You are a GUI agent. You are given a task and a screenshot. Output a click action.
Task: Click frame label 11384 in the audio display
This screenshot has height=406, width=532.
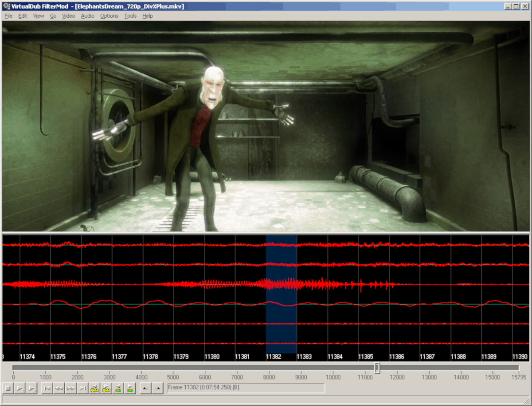point(336,356)
